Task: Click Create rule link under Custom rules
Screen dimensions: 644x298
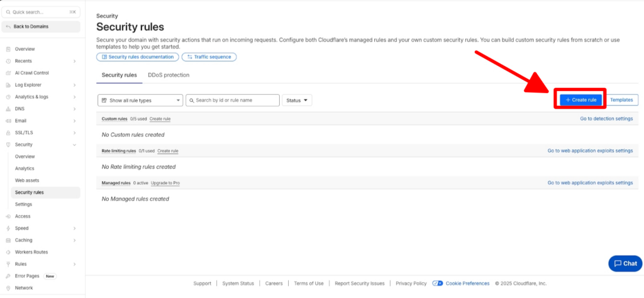Action: pos(160,119)
